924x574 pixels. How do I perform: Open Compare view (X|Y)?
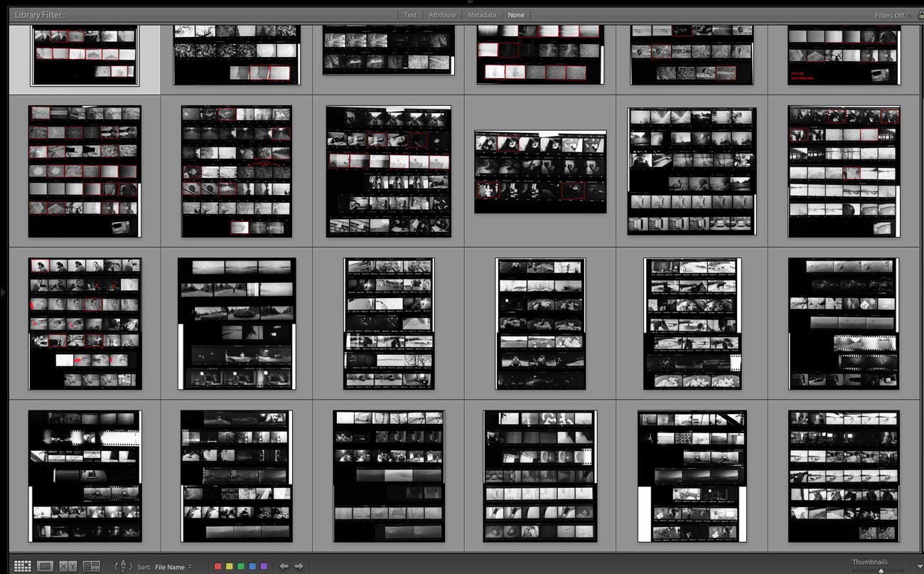[x=68, y=566]
